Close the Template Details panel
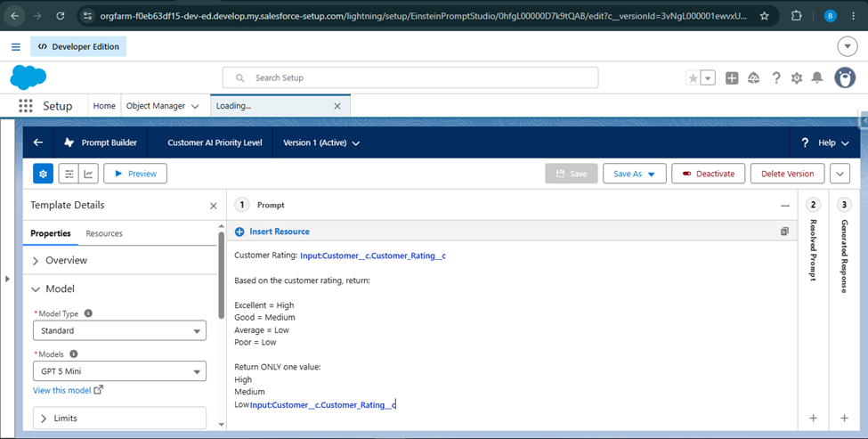The height and width of the screenshot is (439, 868). [x=213, y=206]
